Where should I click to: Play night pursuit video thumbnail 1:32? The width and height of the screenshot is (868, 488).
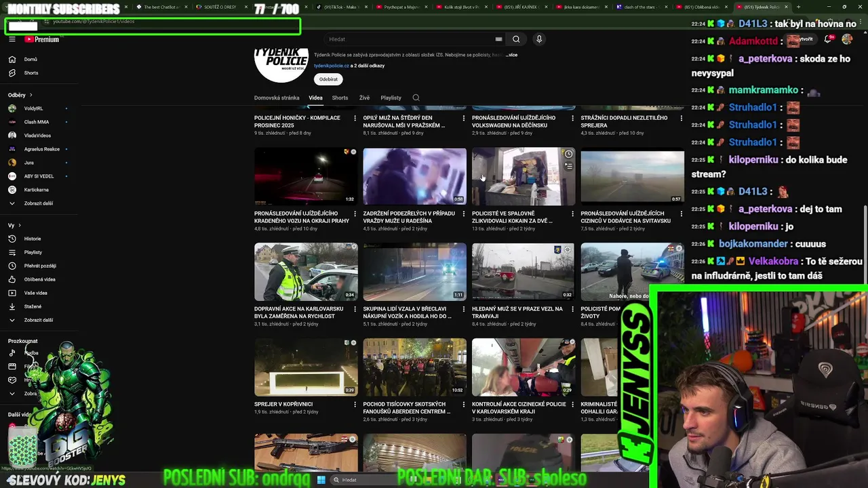coord(306,176)
